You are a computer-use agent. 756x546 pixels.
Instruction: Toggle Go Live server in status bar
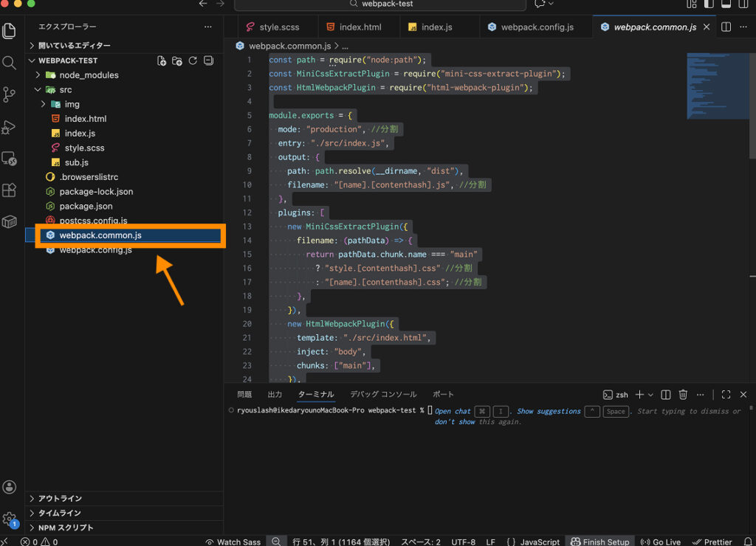coord(661,542)
